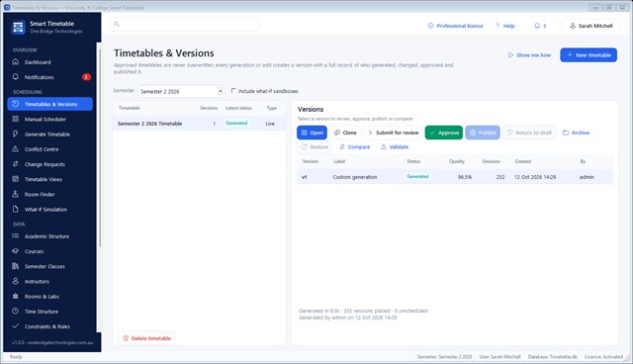
Task: Focus the top search field
Action: pos(185,24)
